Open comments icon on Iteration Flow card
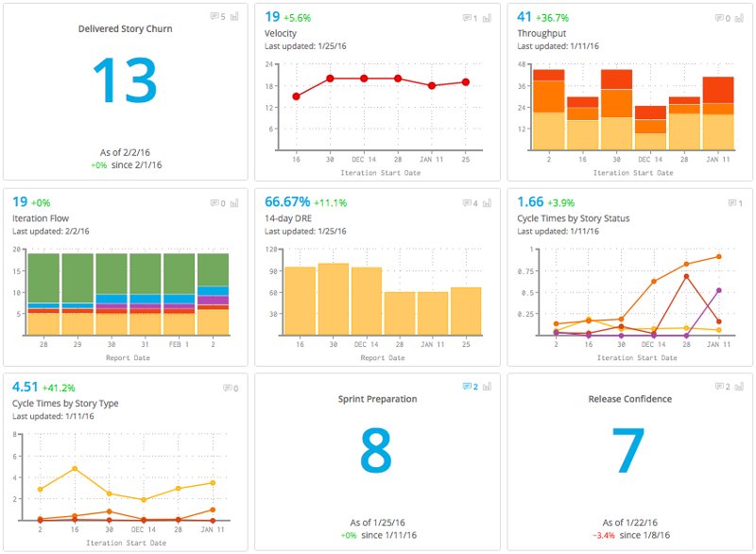The image size is (756, 554). (x=217, y=203)
